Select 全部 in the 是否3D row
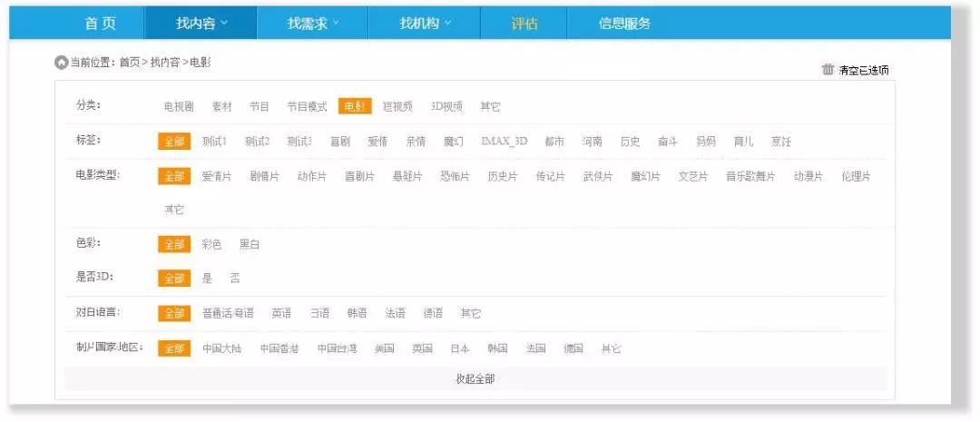Screen dimensions: 980x422 [173, 279]
